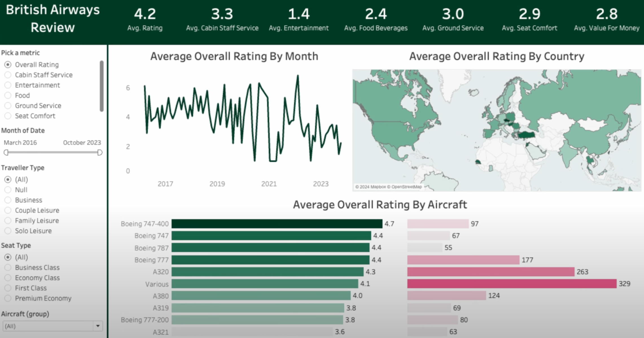Click the 'March 2016' start date value
The image size is (644, 338).
[x=20, y=142]
